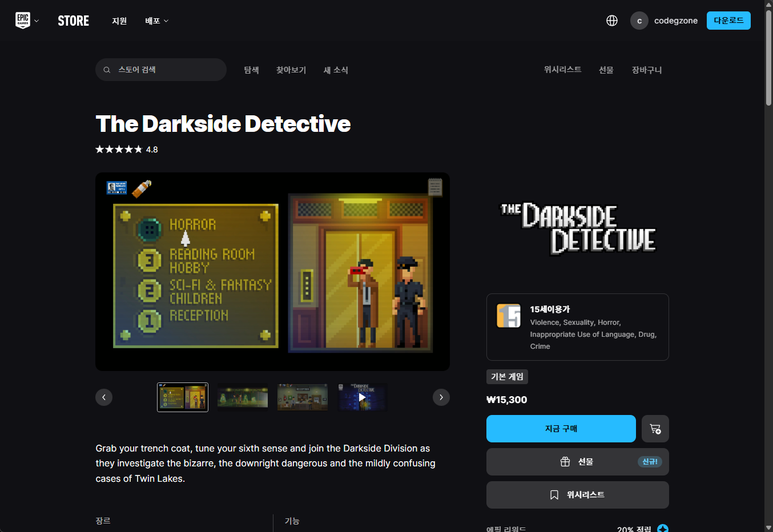
Task: Click the 15 age rating icon
Action: pos(509,316)
